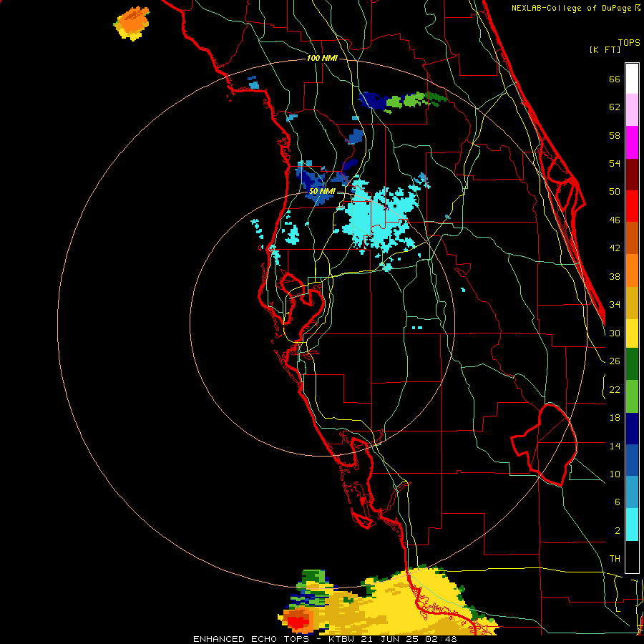Click the light orange legend swatch
The height and width of the screenshot is (644, 644).
[x=632, y=270]
